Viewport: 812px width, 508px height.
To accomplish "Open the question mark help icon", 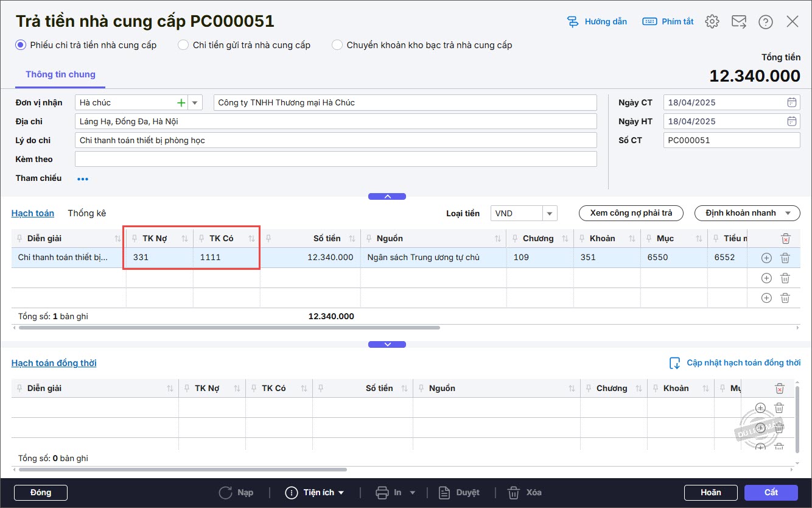I will [x=766, y=22].
